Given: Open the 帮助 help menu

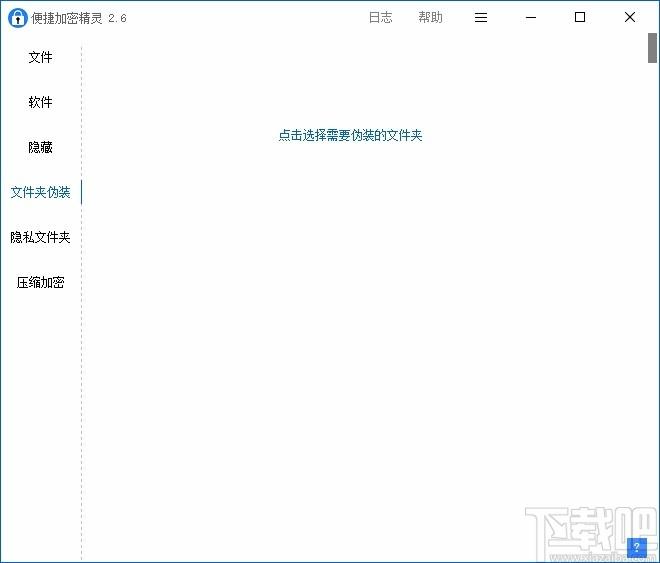Looking at the screenshot, I should [x=430, y=17].
